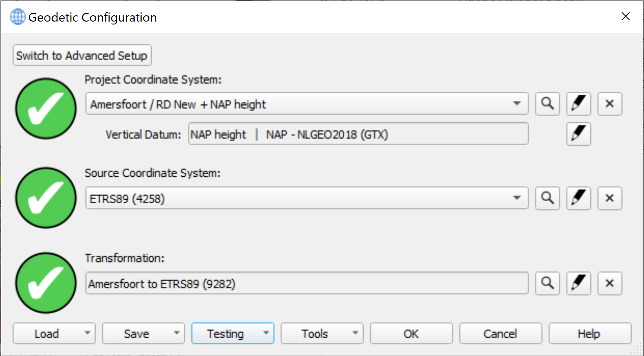Confirm the configuration with OK
Screen dimensions: 644x356
click(411, 334)
